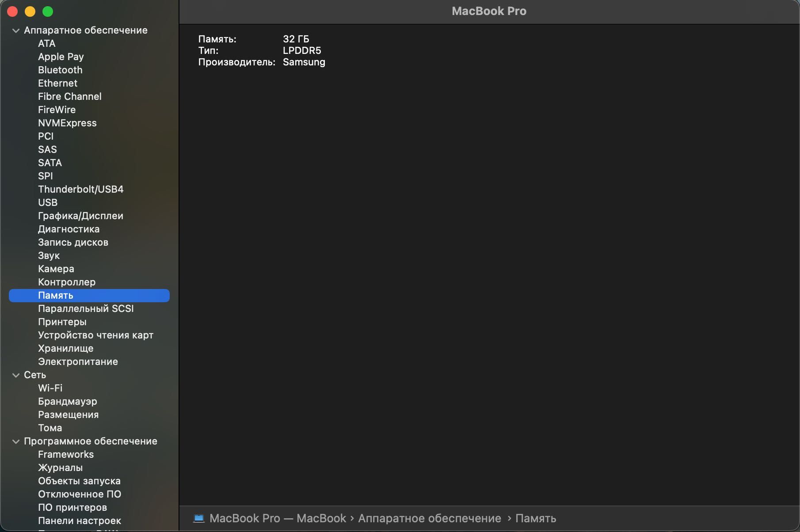This screenshot has height=532, width=800.
Task: Click the MacBook Pro window title
Action: coord(489,11)
